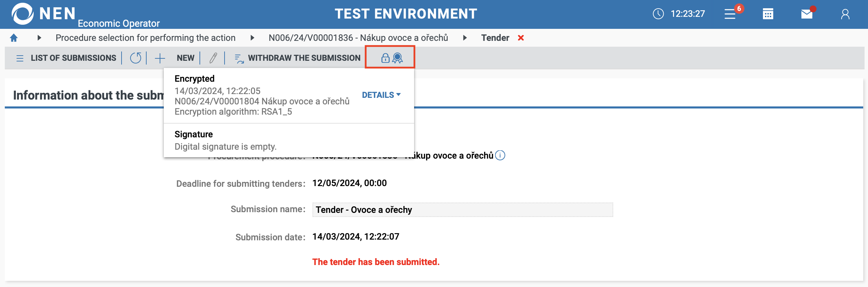Click the NEN logo icon
Image resolution: width=868 pixels, height=287 pixels.
(x=23, y=14)
